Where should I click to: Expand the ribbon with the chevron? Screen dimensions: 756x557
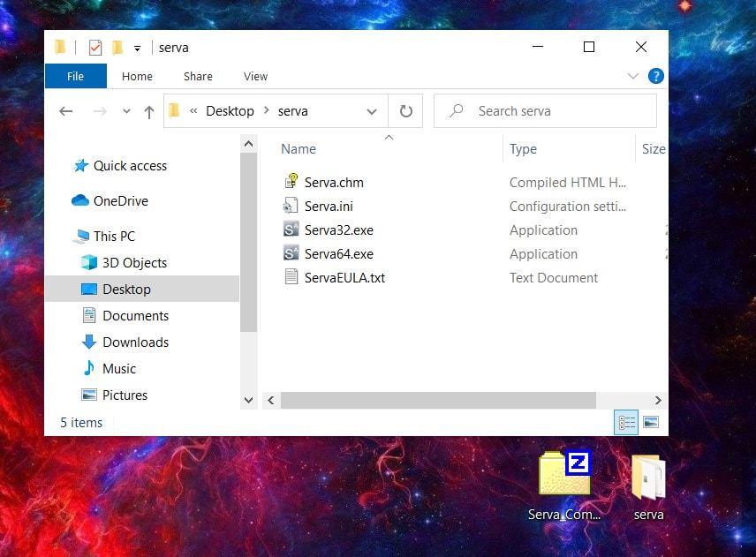pyautogui.click(x=633, y=76)
